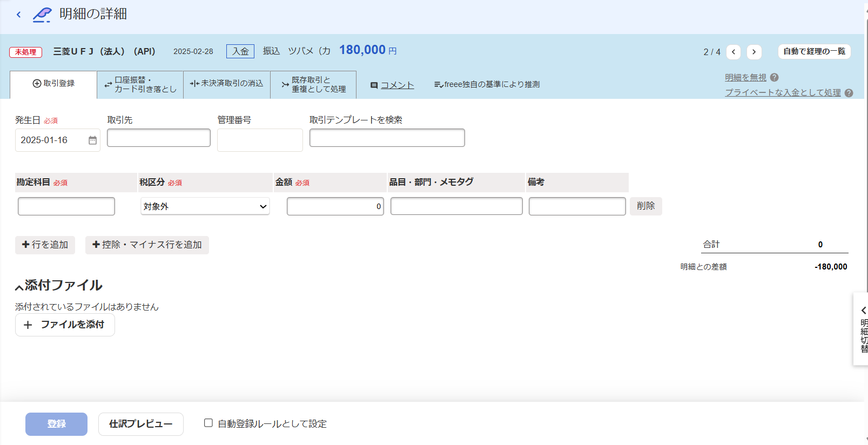This screenshot has width=868, height=445.
Task: Enable 自動登録ルールとして設定 checkbox
Action: coord(208,423)
